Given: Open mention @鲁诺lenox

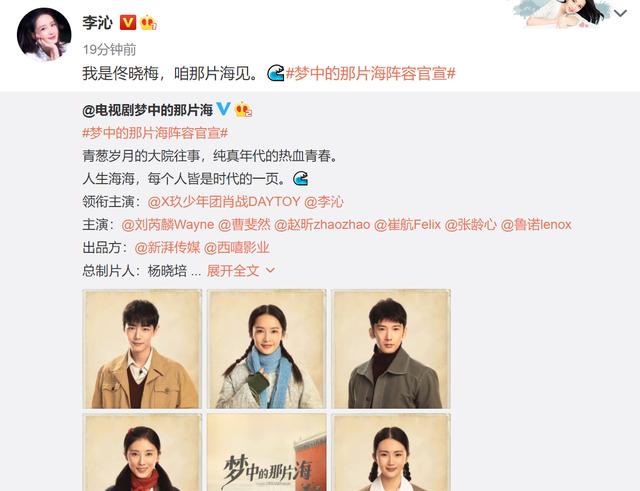Looking at the screenshot, I should [x=536, y=224].
